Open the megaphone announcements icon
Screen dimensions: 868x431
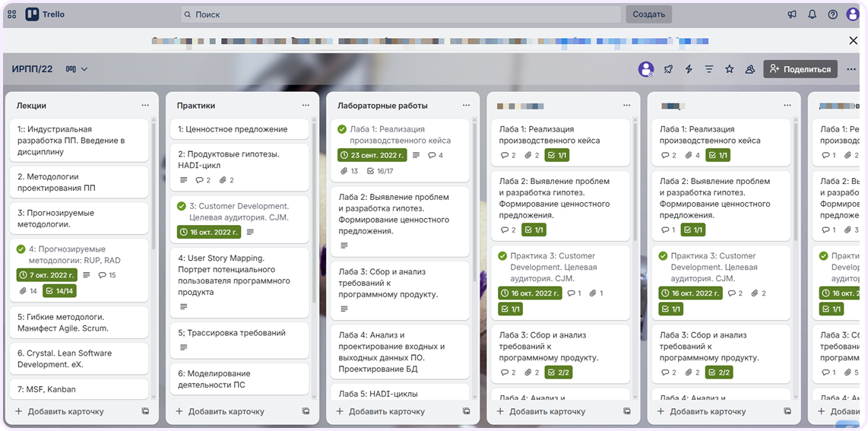pyautogui.click(x=791, y=14)
